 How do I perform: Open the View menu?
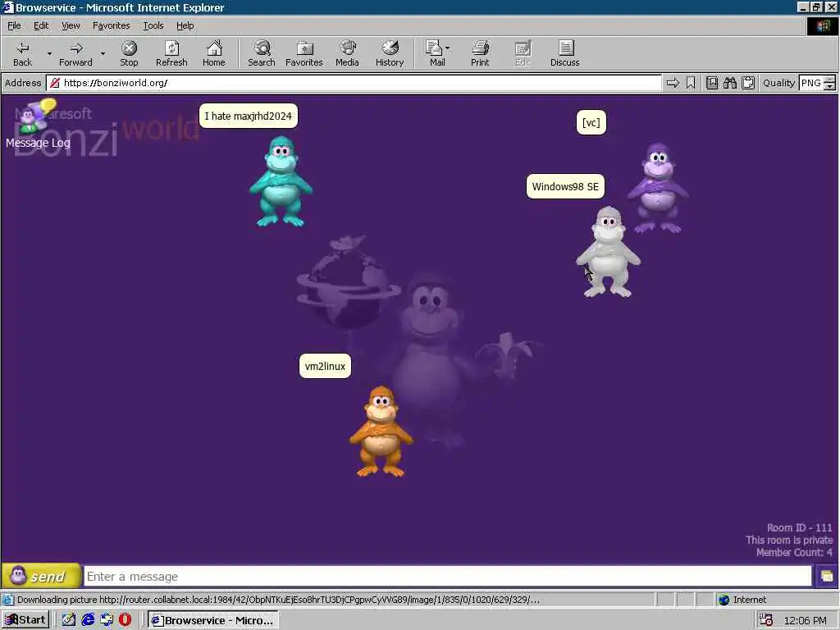71,25
